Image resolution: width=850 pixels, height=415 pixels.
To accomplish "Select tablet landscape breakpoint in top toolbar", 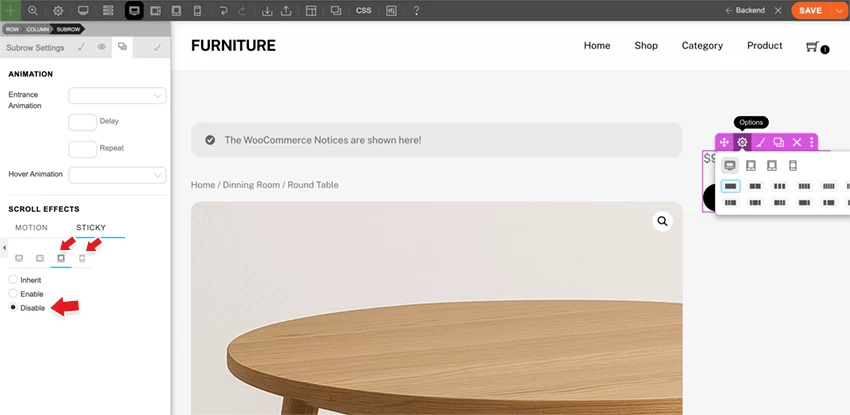I will (x=156, y=10).
